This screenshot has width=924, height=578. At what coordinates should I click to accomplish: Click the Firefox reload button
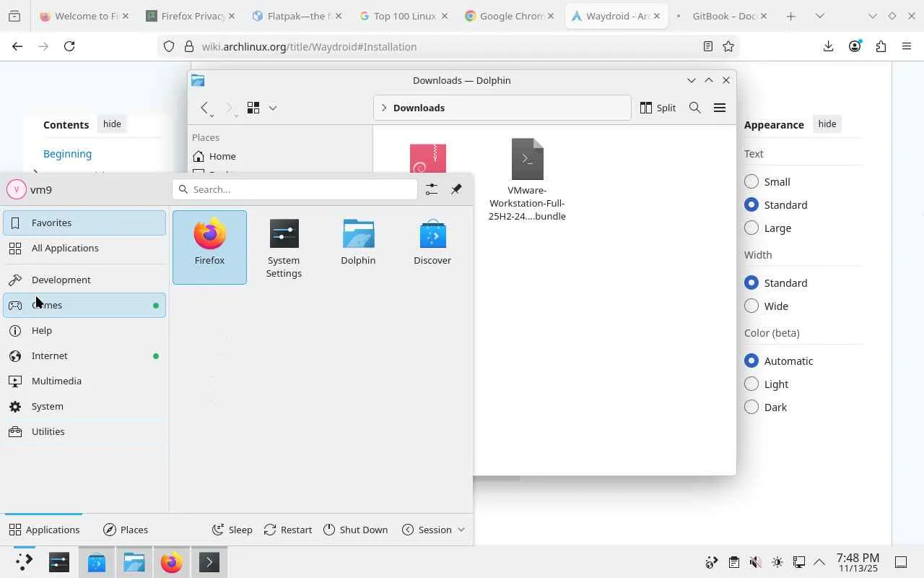tap(69, 46)
